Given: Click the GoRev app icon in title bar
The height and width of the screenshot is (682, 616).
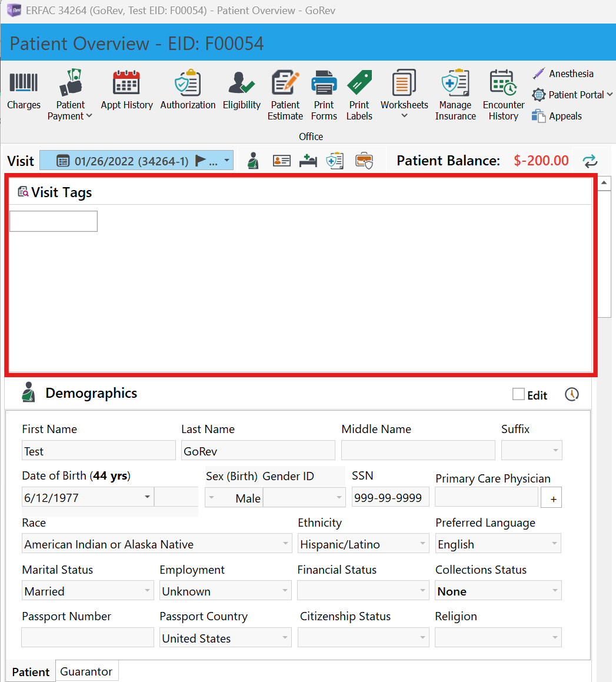Looking at the screenshot, I should pos(14,11).
